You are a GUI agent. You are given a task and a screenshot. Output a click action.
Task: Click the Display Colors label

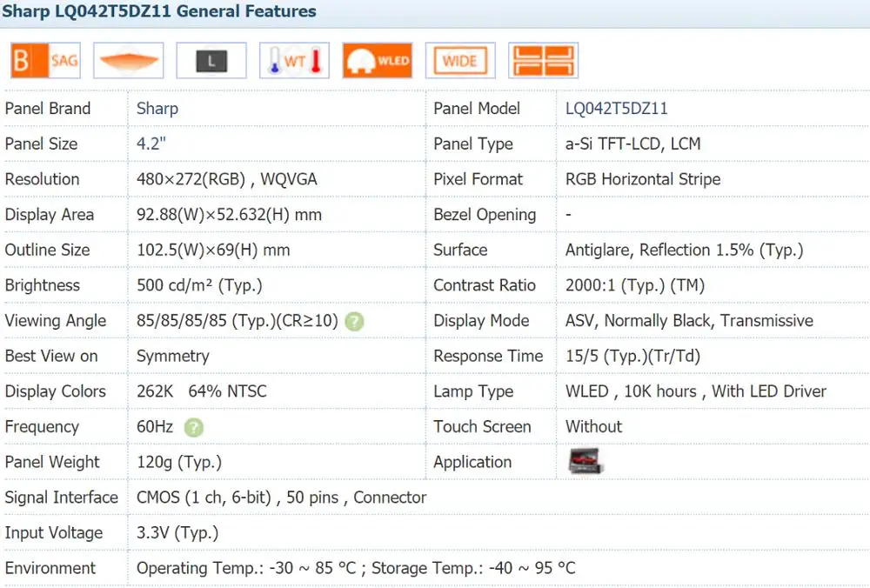(56, 391)
